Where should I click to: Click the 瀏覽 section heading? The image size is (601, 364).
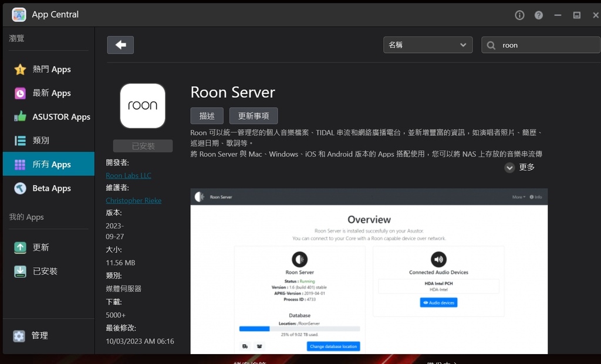16,38
